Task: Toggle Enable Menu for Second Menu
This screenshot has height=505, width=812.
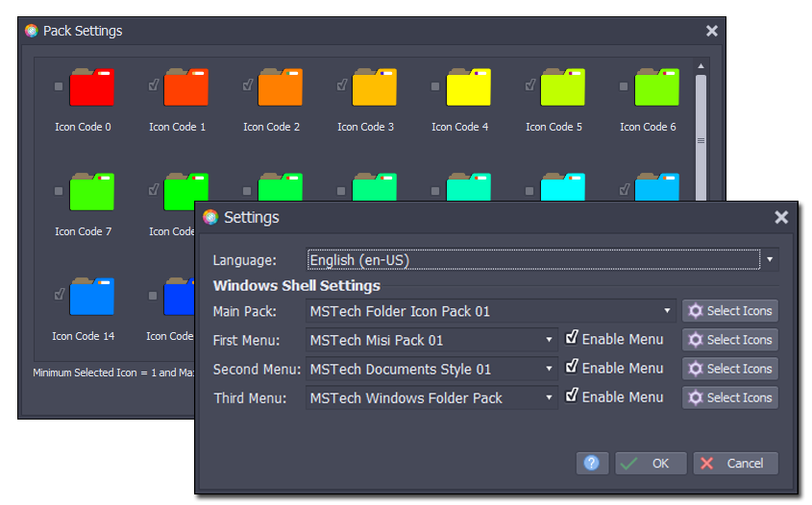Action: [x=572, y=368]
